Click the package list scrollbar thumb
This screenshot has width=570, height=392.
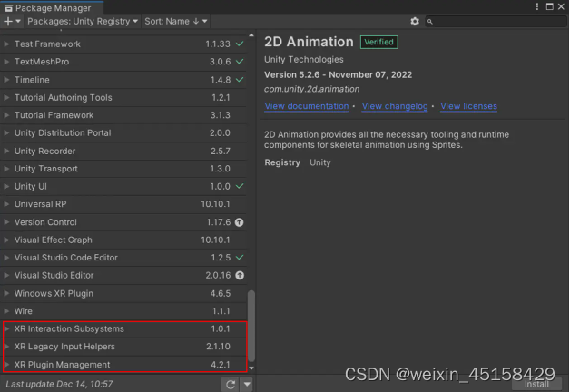point(251,326)
